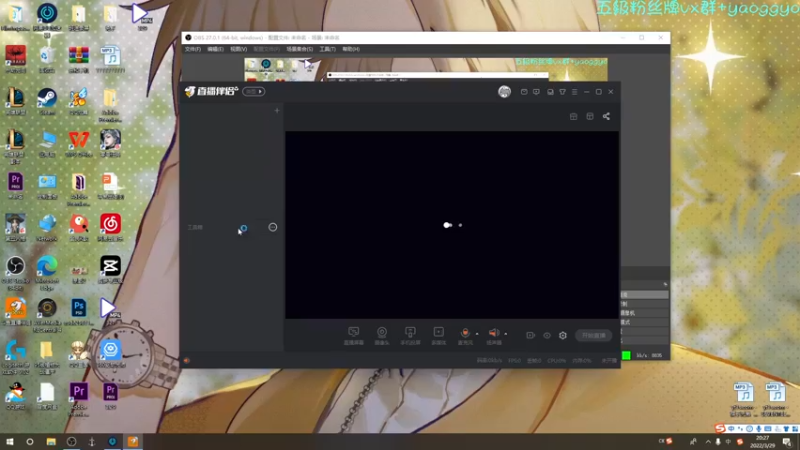Open the 帮助(H) menu in OBS
This screenshot has height=450, width=800.
351,49
